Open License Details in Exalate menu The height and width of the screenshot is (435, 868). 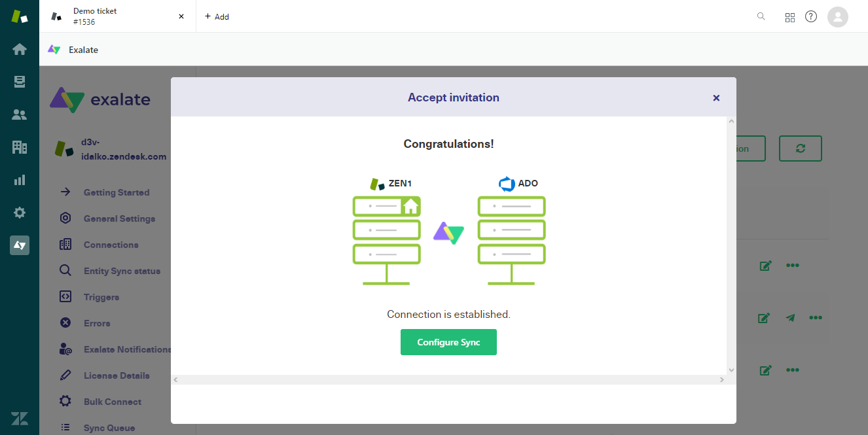click(x=116, y=375)
